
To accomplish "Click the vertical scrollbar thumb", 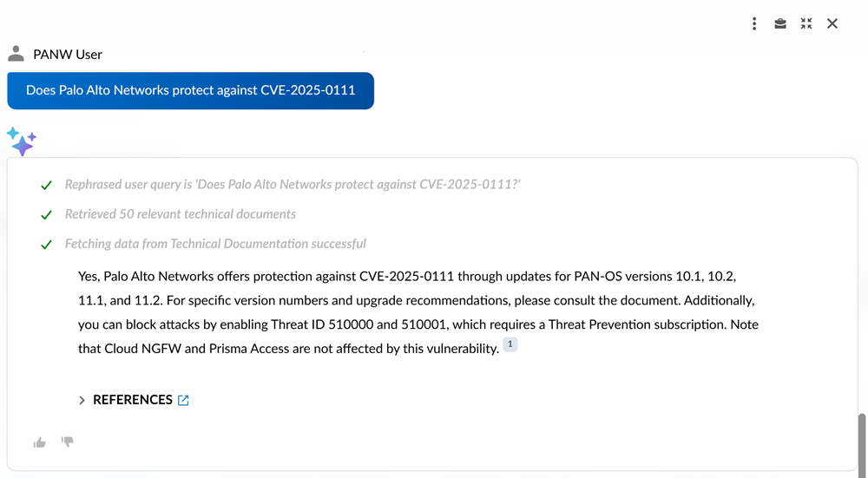I will 861,442.
